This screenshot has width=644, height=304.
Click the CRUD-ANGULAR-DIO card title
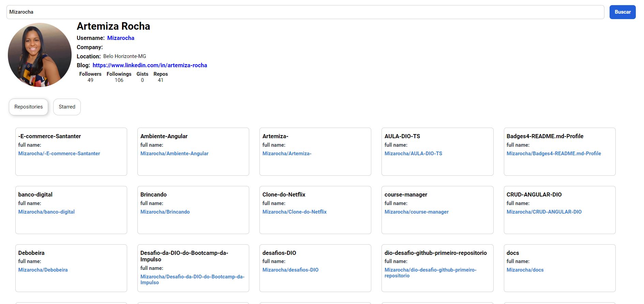(x=534, y=194)
